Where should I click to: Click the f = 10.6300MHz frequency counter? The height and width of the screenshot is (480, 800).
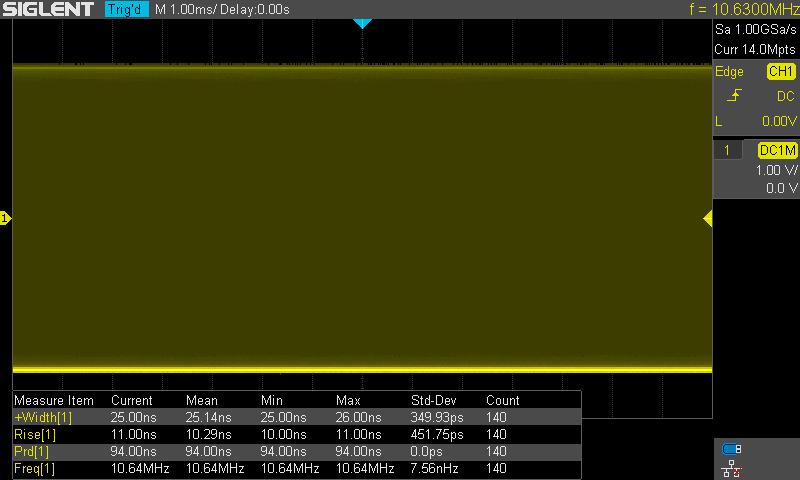click(744, 9)
